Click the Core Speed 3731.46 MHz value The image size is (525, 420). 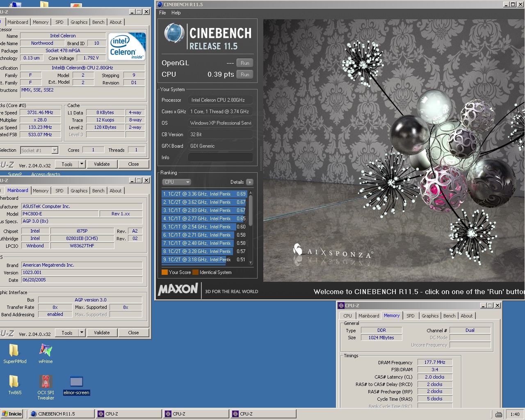click(40, 112)
